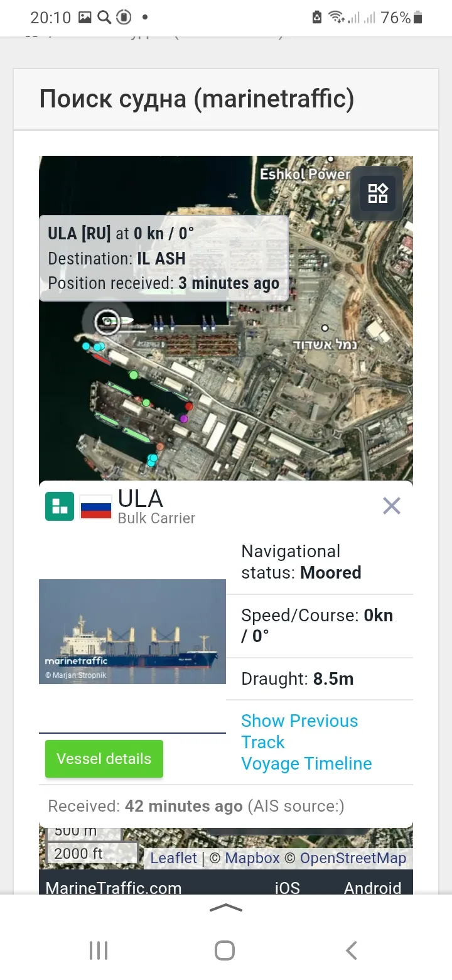Tap the green MarineTraffic icon beside flag

60,506
